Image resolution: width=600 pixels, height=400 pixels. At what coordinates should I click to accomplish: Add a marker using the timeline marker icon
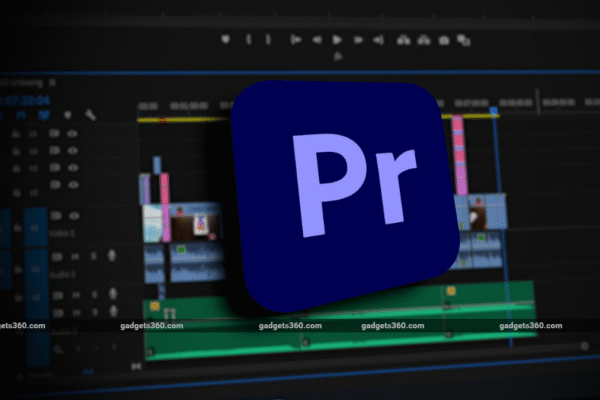[68, 115]
